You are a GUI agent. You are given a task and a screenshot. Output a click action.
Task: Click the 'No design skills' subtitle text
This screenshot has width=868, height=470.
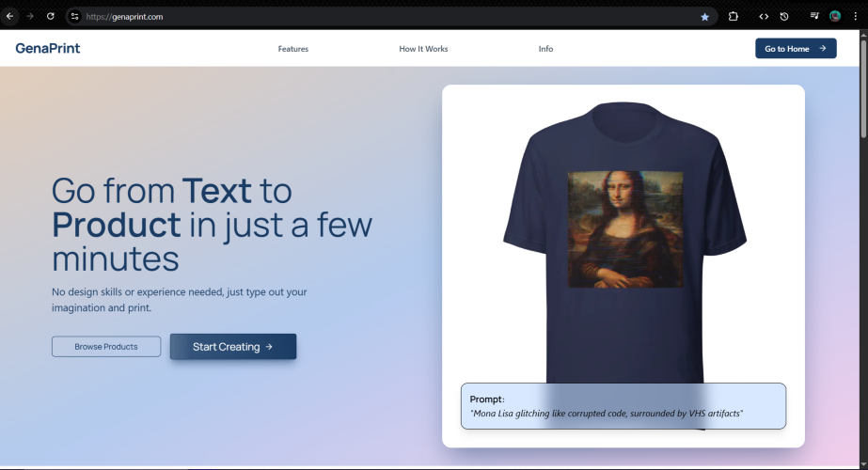[180, 300]
